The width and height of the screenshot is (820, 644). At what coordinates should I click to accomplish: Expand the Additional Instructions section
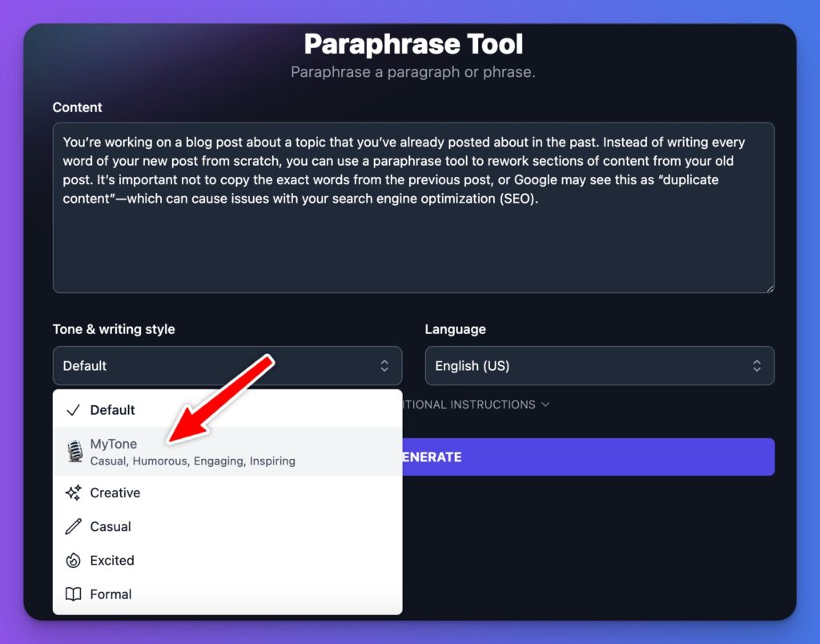480,405
